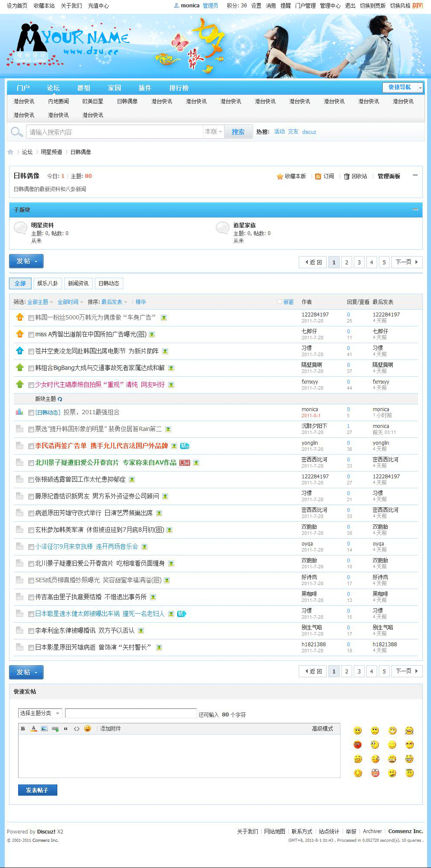Click the 高级模式 link
This screenshot has width=431, height=868.
click(x=322, y=728)
